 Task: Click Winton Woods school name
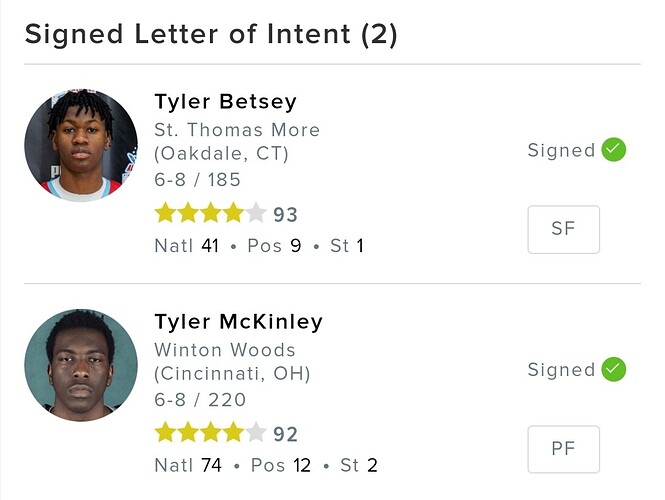pyautogui.click(x=225, y=350)
